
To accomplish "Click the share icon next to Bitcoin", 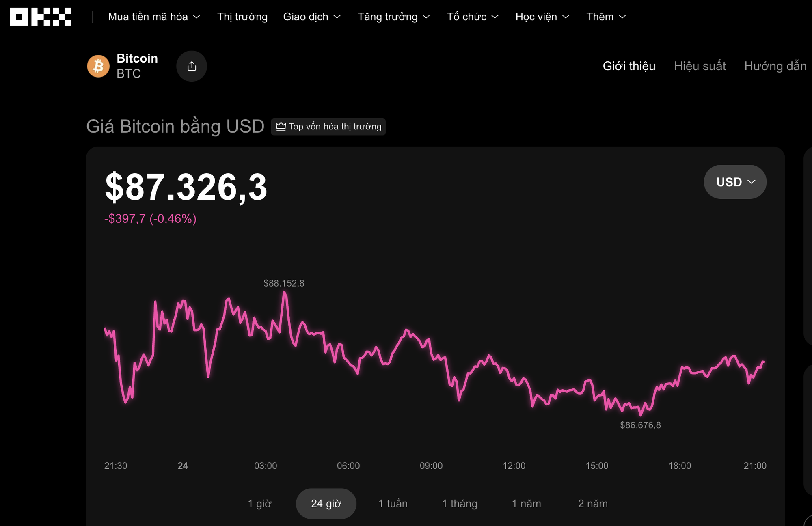I will pyautogui.click(x=191, y=66).
